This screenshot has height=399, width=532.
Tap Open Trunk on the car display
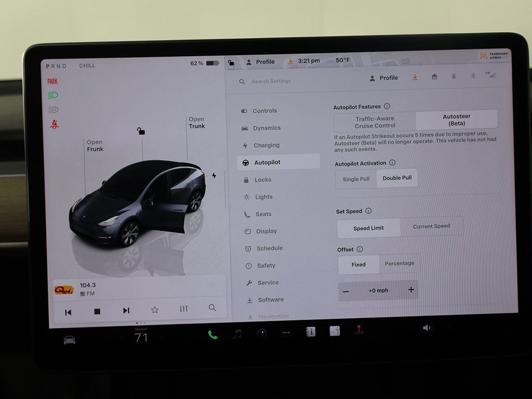click(196, 123)
